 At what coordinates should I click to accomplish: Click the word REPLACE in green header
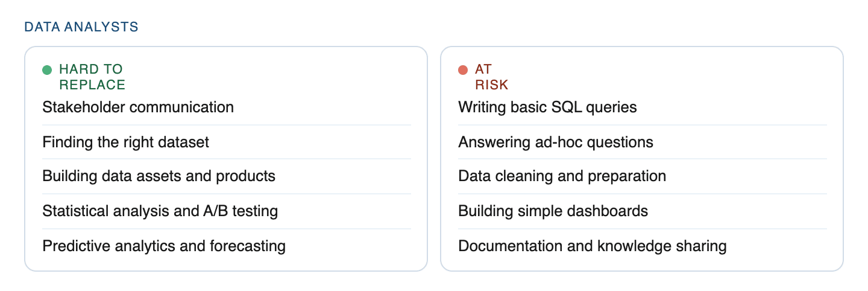point(92,85)
